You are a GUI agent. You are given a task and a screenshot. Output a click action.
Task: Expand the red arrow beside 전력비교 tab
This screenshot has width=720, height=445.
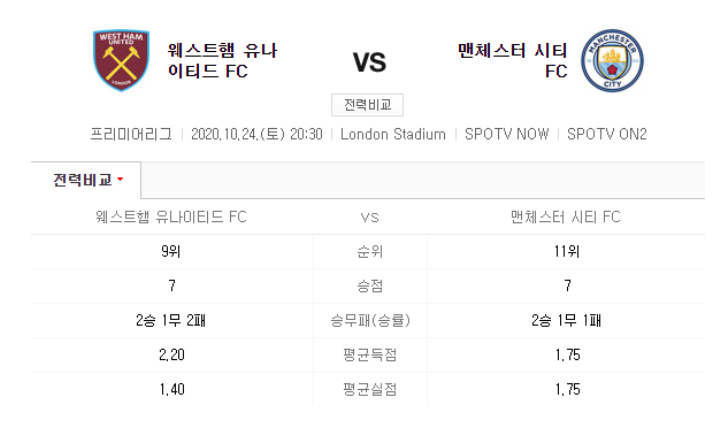click(120, 179)
